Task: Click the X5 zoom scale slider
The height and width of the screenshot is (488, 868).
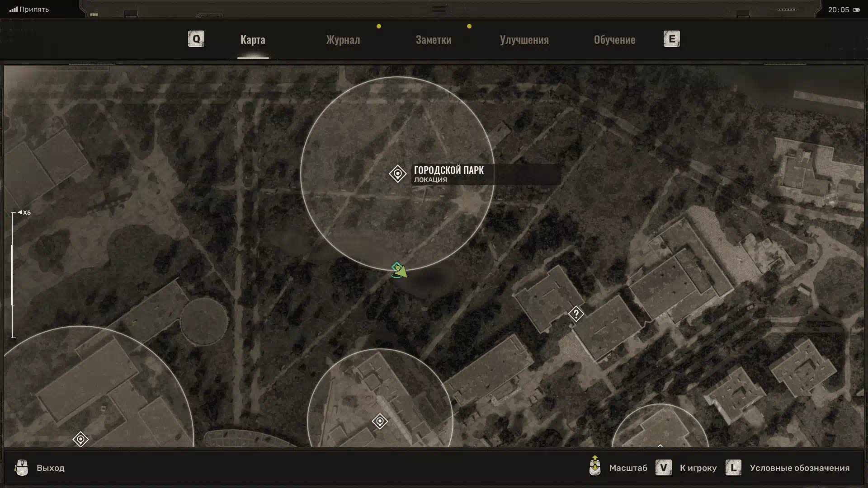Action: pyautogui.click(x=13, y=275)
